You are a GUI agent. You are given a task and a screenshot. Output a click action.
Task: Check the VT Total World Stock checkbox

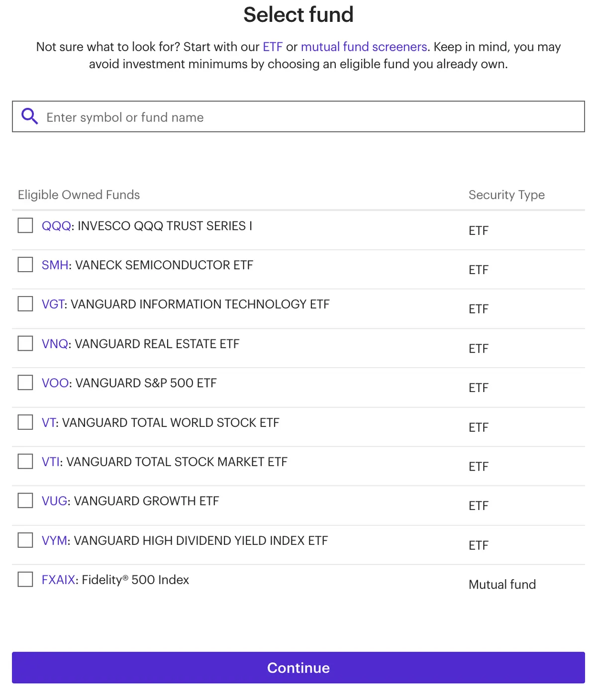coord(25,422)
